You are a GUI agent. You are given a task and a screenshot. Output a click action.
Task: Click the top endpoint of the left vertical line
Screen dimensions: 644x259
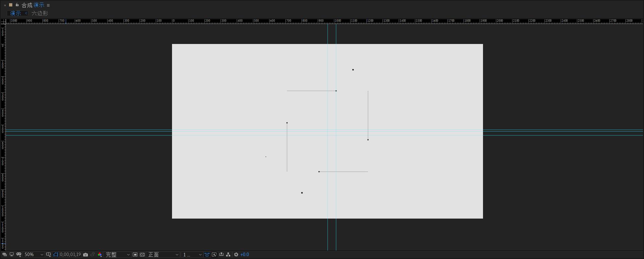287,123
